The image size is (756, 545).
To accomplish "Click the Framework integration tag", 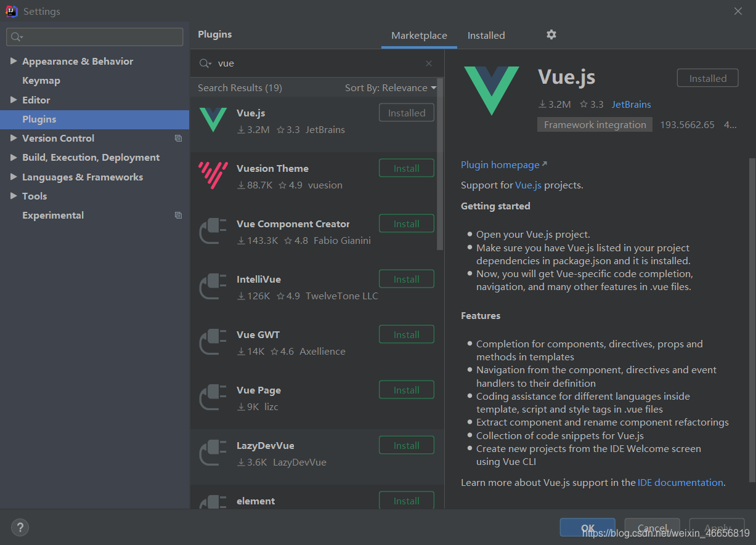I will [x=595, y=124].
